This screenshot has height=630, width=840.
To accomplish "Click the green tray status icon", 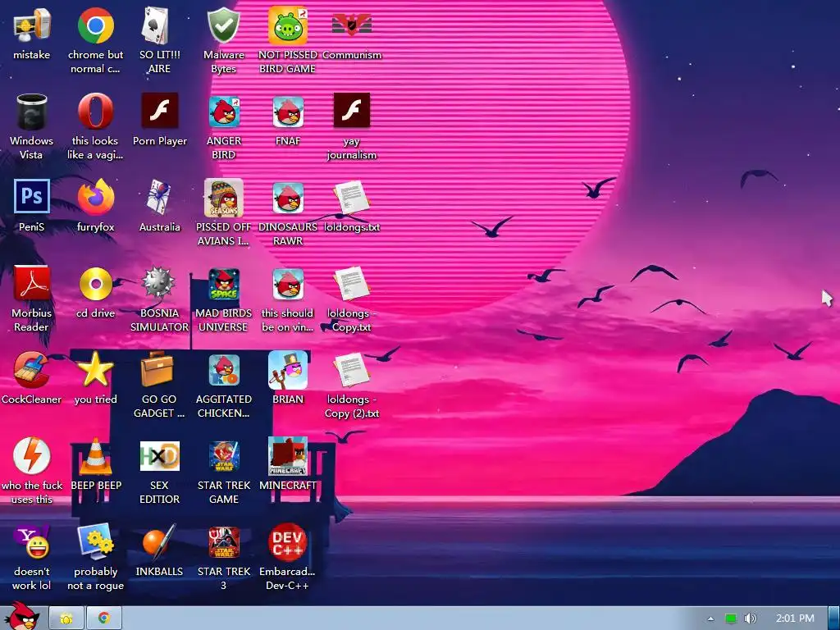I will pos(731,619).
